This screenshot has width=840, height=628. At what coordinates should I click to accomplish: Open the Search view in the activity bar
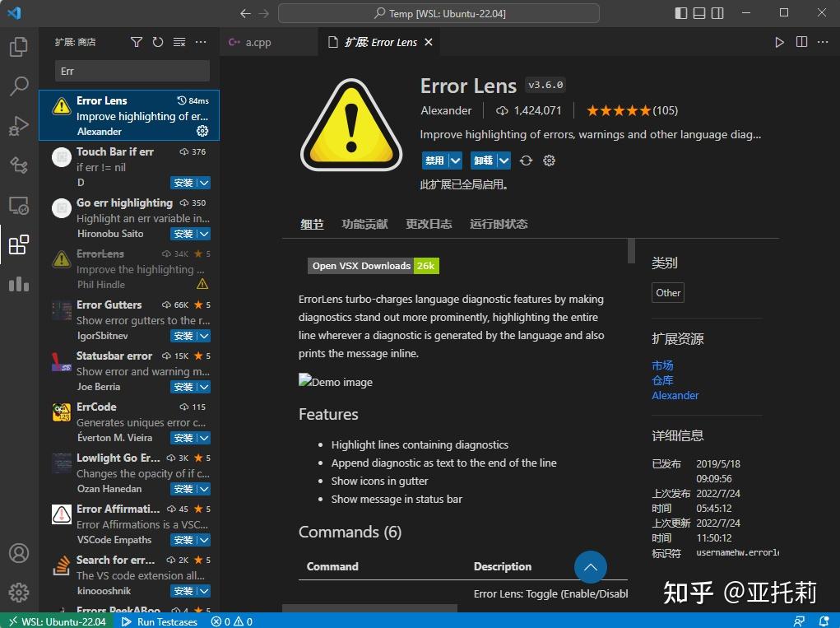click(18, 86)
